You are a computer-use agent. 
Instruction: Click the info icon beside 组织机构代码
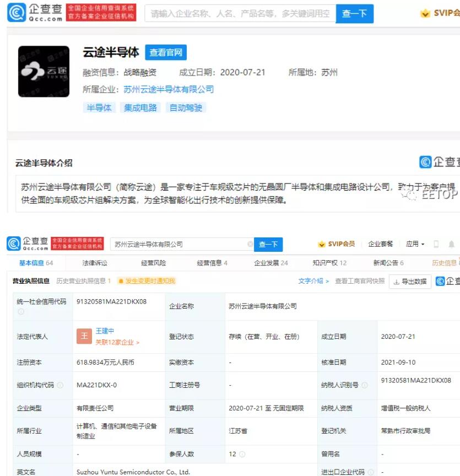tap(60, 385)
